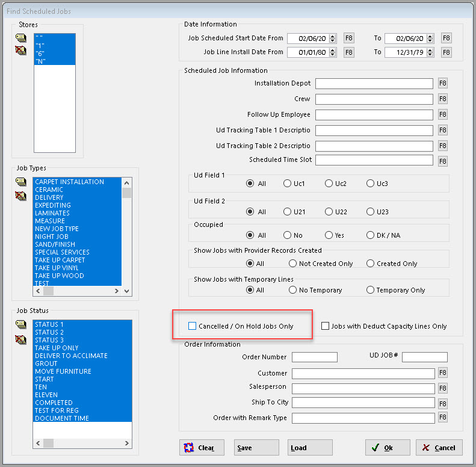Check Jobs with Deduct Capacity Lines Only
476x467 pixels.
(x=325, y=326)
